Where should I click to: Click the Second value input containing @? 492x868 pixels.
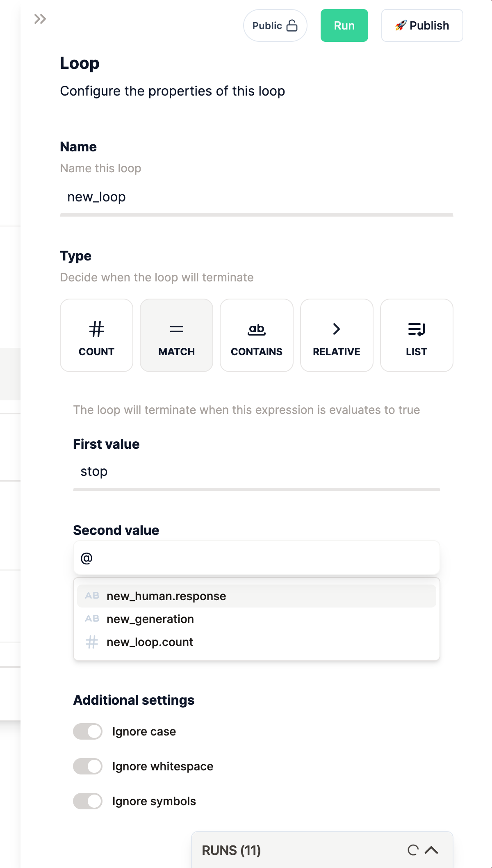point(257,558)
